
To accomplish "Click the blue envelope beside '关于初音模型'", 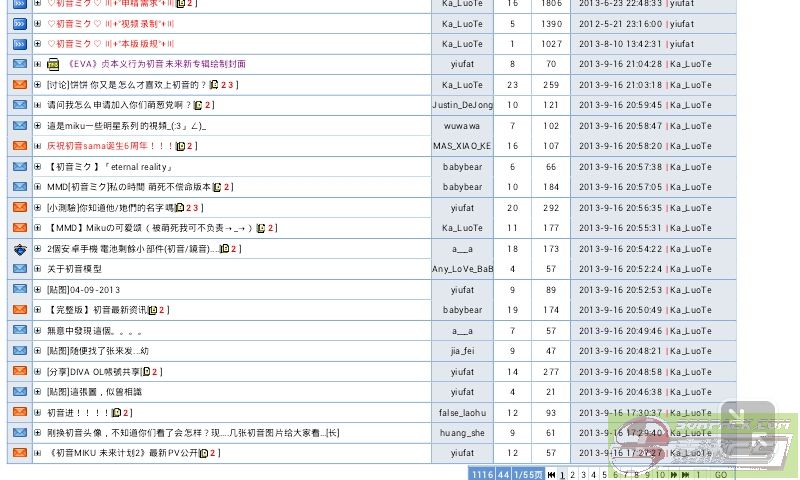I will click(x=20, y=269).
